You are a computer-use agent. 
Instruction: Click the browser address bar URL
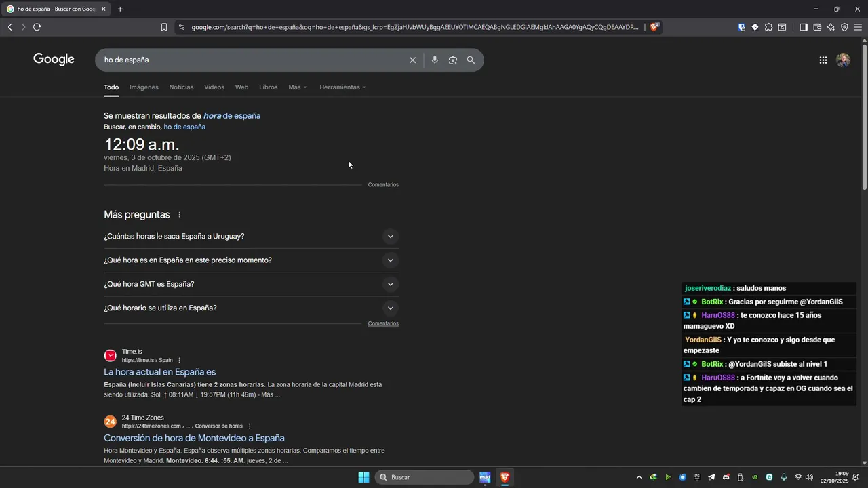pos(414,27)
